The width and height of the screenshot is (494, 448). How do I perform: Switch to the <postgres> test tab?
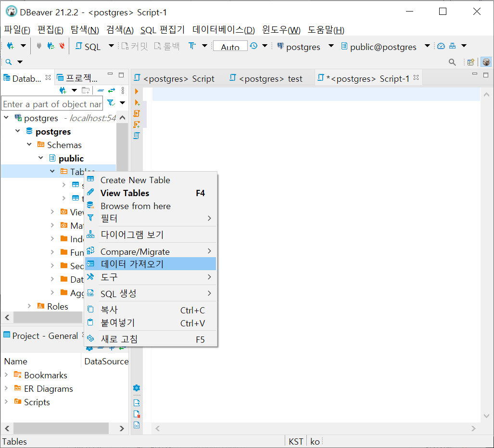266,78
